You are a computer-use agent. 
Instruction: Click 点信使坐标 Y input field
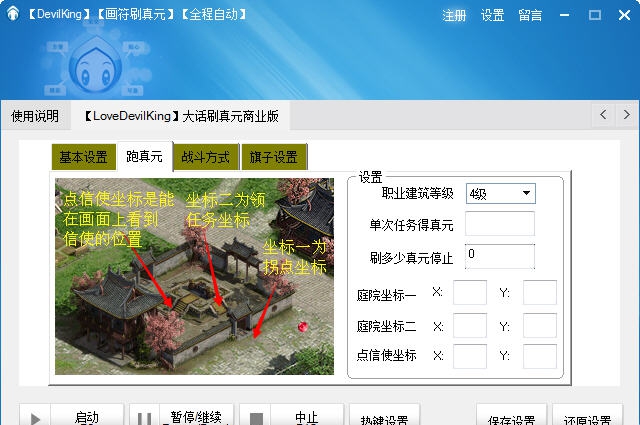540,356
